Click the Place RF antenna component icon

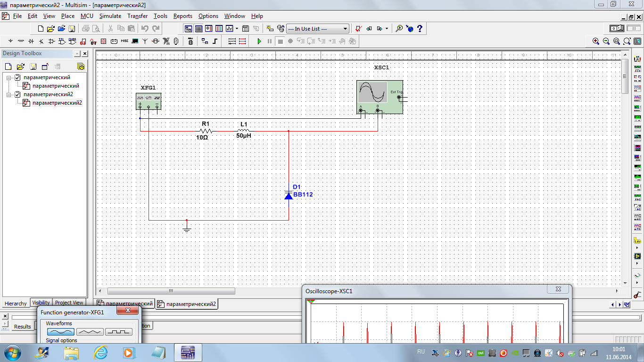145,41
